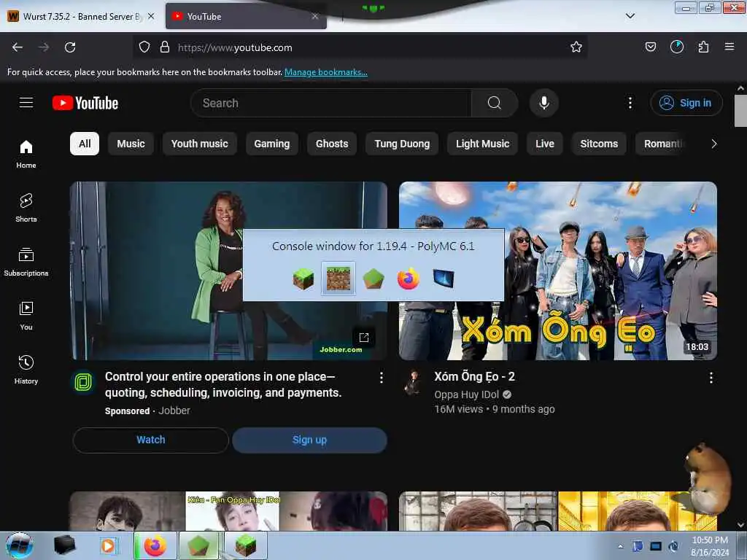Open Shorts in sidebar
This screenshot has width=747, height=560.
click(x=26, y=208)
